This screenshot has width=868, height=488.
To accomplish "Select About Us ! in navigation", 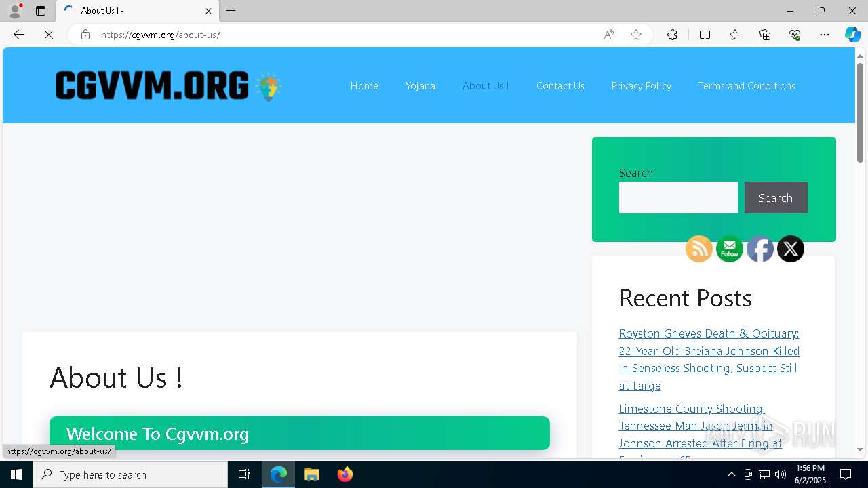I will [x=486, y=86].
